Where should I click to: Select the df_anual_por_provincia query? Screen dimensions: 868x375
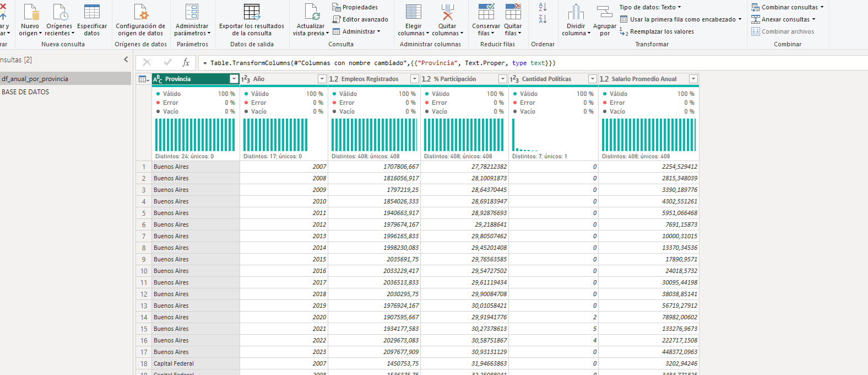pos(35,79)
